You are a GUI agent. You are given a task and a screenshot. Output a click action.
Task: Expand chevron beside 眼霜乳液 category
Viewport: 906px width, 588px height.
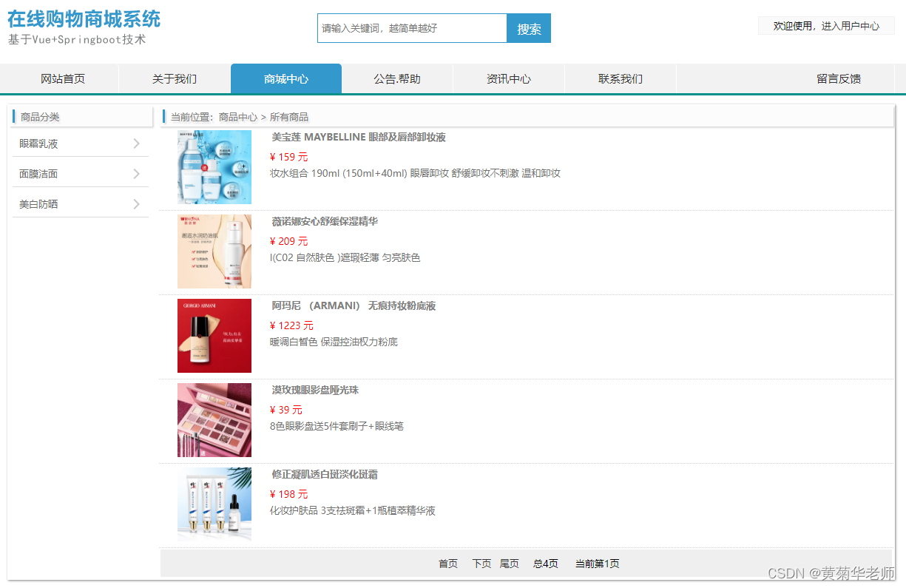(x=136, y=143)
